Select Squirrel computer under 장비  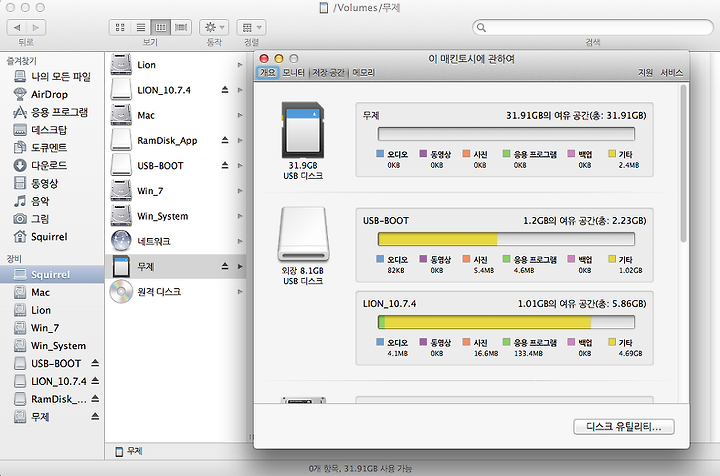pos(52,274)
